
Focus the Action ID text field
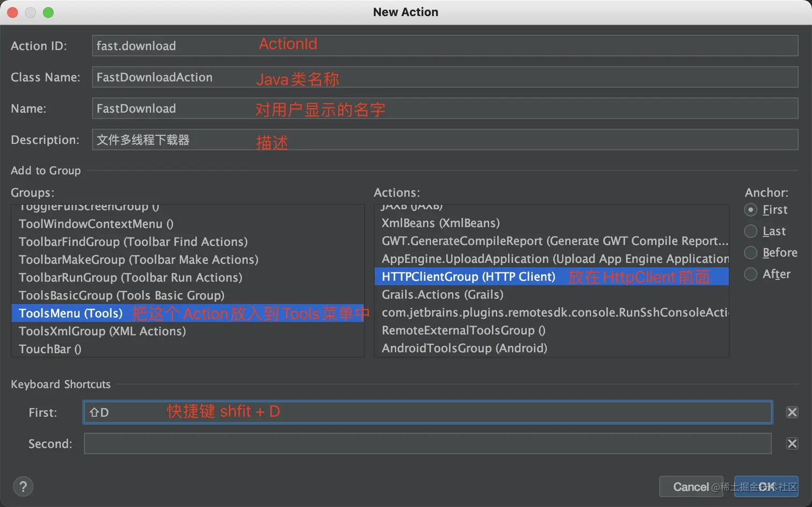pyautogui.click(x=445, y=46)
